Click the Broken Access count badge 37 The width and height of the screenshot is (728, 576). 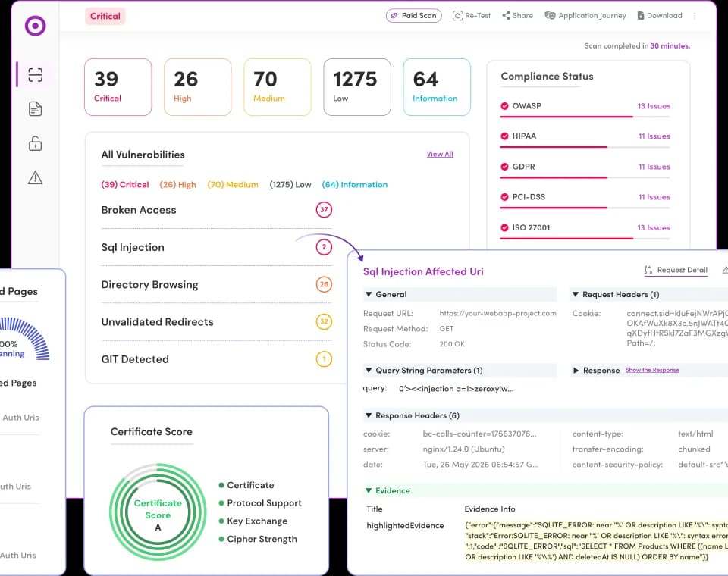click(x=324, y=210)
